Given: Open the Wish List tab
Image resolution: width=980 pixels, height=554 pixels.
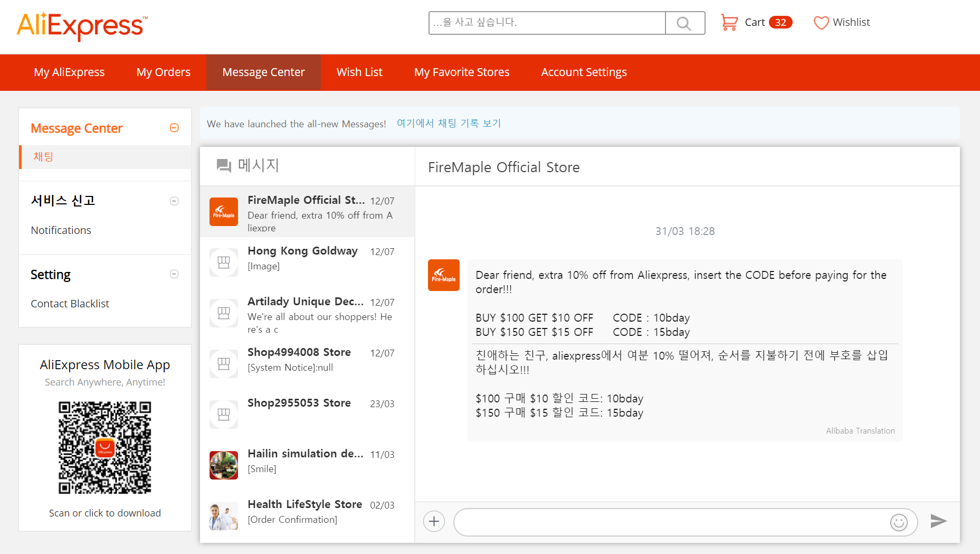Looking at the screenshot, I should [x=359, y=72].
